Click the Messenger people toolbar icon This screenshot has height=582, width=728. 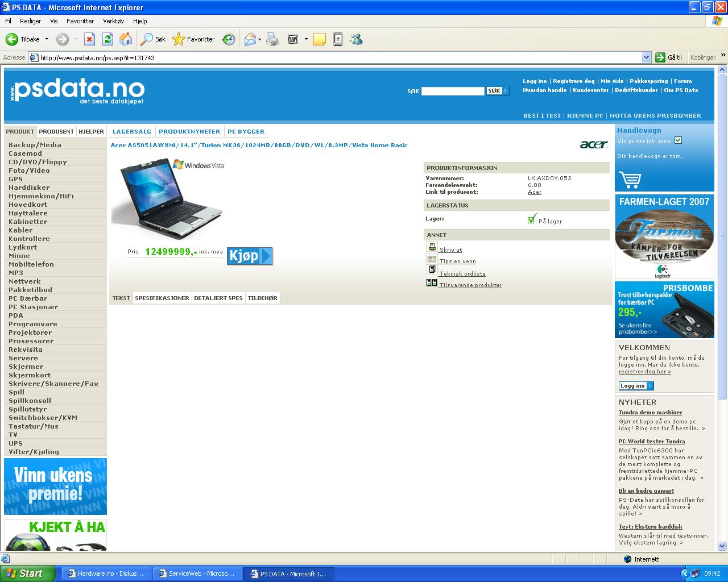point(356,39)
